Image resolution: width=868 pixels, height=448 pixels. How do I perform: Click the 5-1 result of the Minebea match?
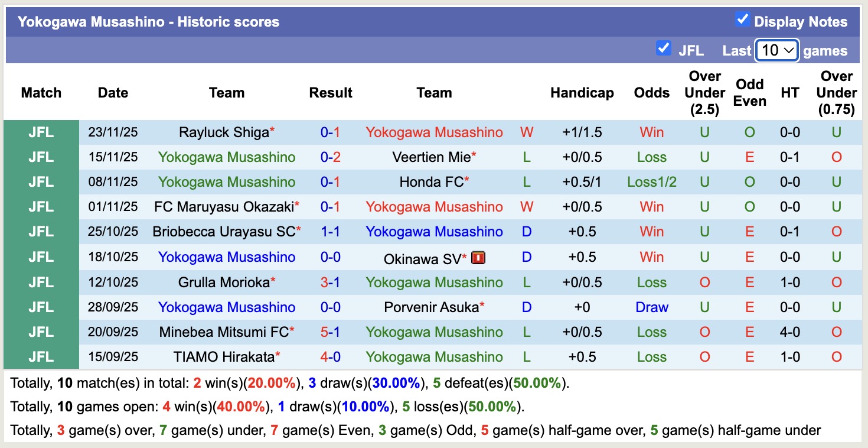click(331, 332)
